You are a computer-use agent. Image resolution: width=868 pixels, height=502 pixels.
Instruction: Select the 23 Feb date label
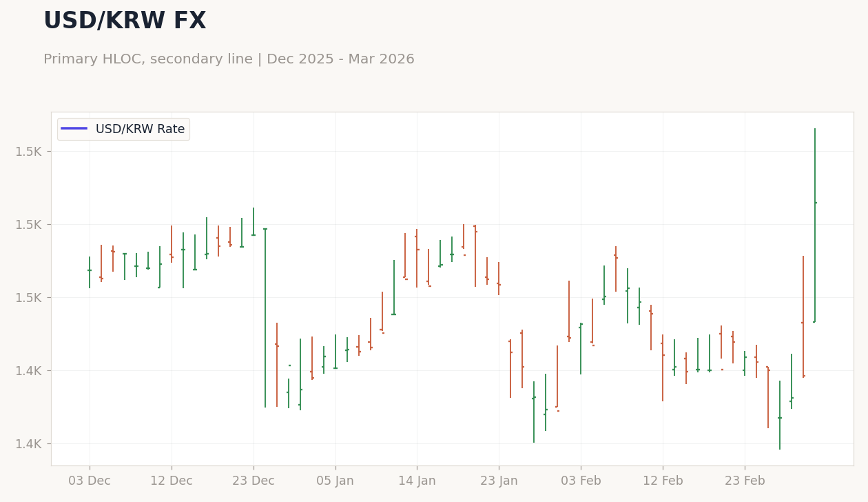[745, 481]
